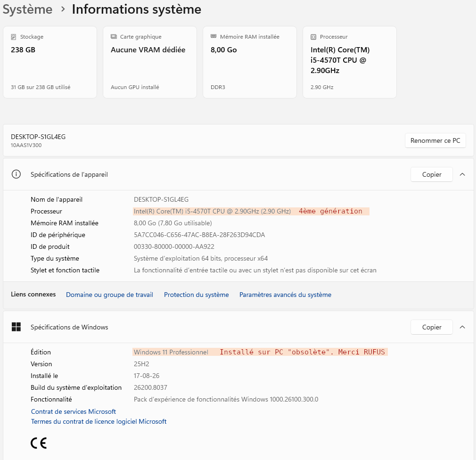This screenshot has height=460, width=476.
Task: Open Paramètres avancés du système link
Action: click(x=285, y=295)
